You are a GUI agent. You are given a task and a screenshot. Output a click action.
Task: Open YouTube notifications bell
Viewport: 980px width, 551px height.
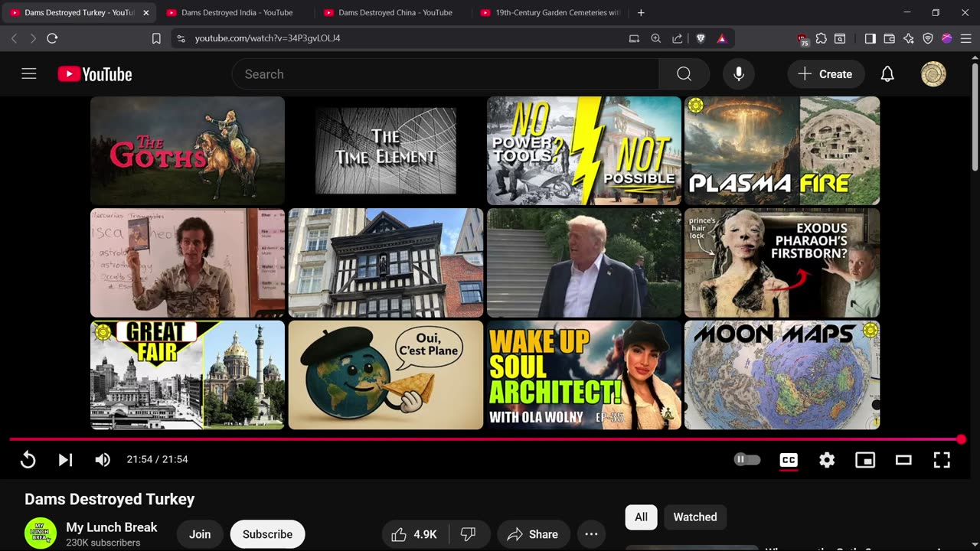(x=887, y=74)
